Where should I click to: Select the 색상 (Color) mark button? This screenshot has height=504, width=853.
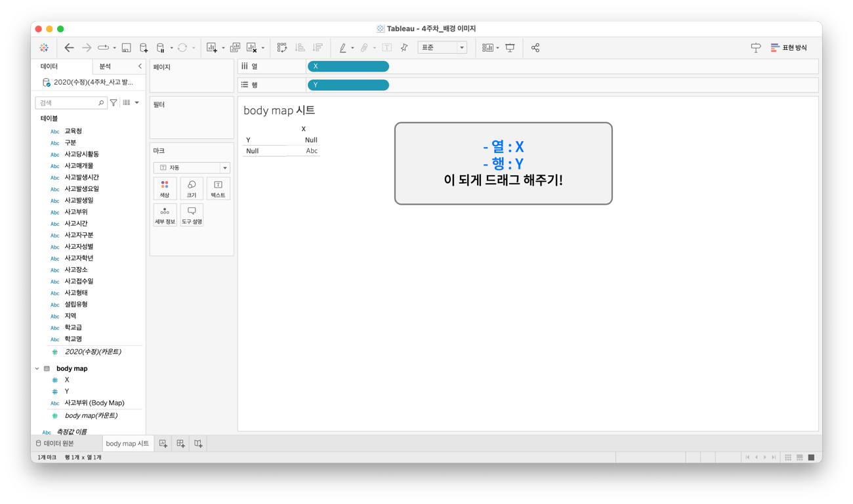pyautogui.click(x=165, y=188)
